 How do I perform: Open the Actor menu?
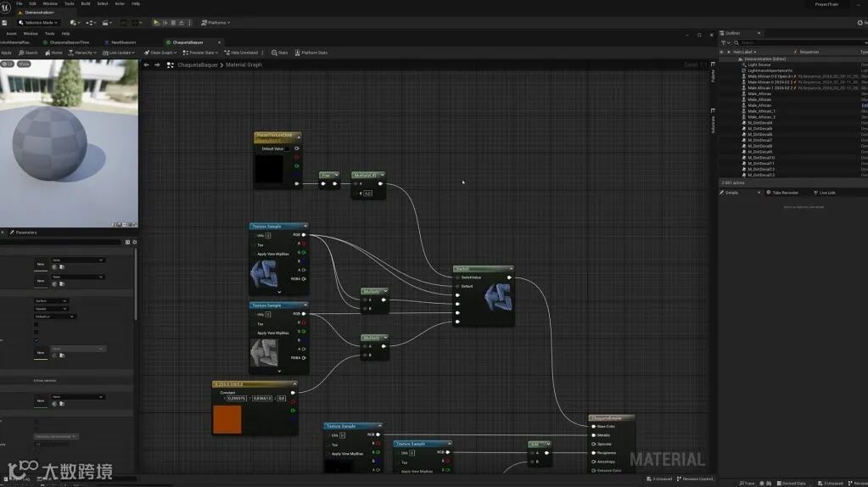[120, 3]
